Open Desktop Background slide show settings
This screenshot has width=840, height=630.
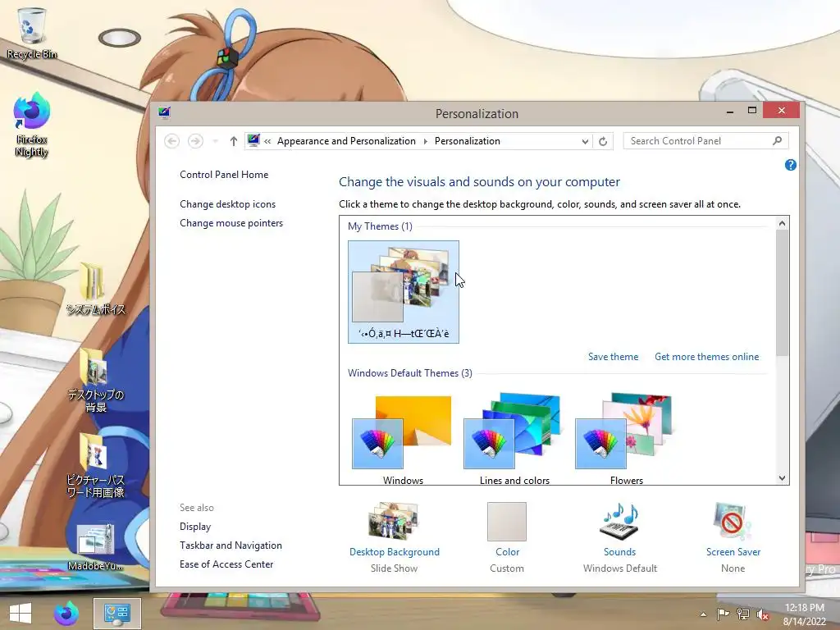click(394, 521)
